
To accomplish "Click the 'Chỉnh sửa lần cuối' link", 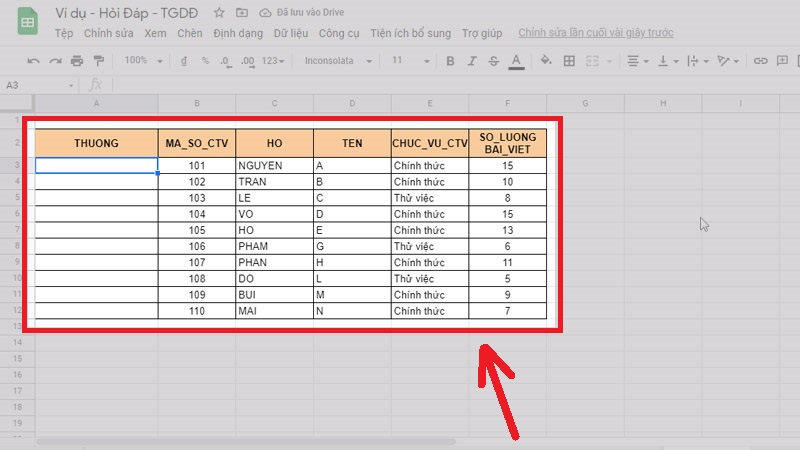I will tap(595, 33).
